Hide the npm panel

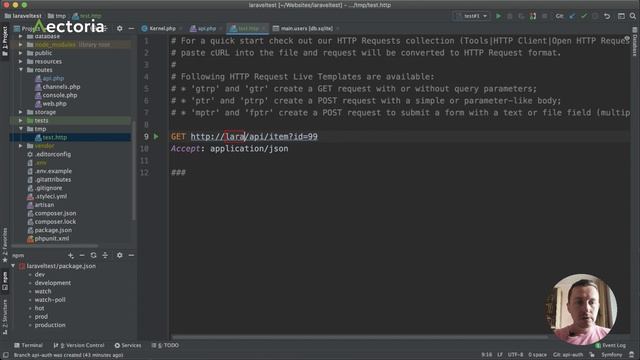tap(131, 255)
